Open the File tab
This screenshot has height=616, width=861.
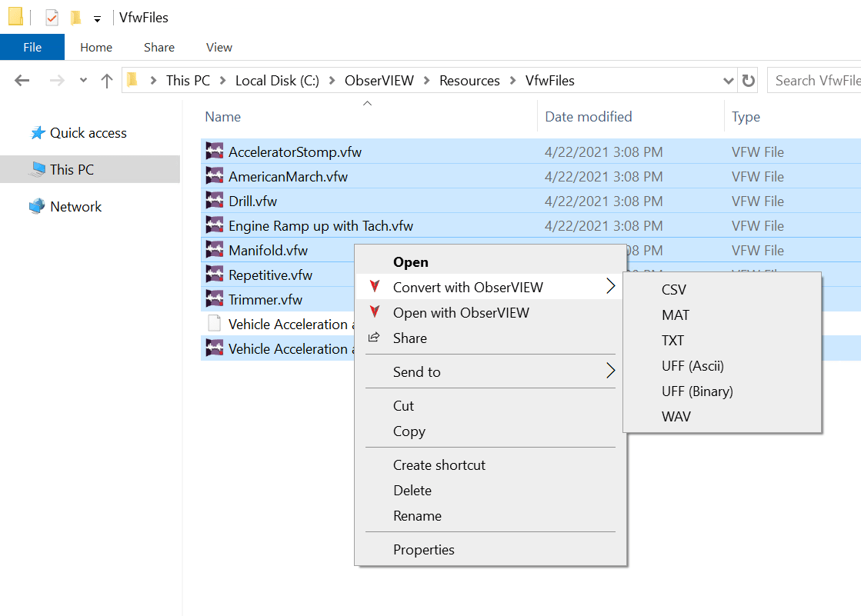(x=32, y=47)
